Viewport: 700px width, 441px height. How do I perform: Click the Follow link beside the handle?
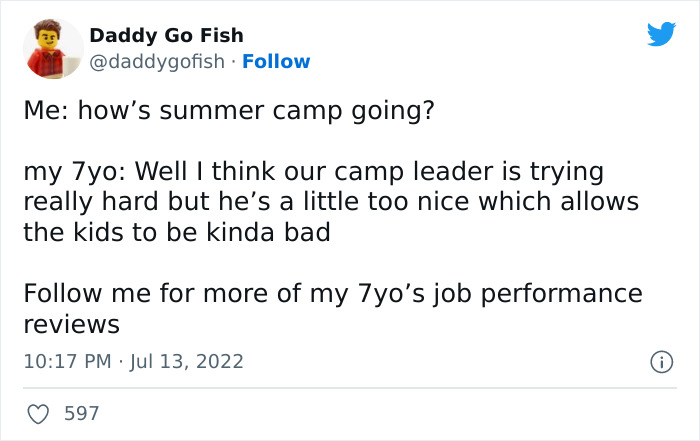pos(276,61)
